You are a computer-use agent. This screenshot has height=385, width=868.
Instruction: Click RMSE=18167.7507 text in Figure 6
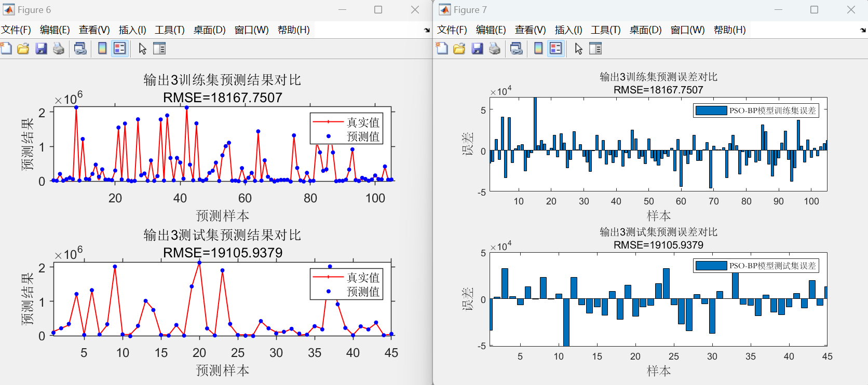click(x=223, y=98)
